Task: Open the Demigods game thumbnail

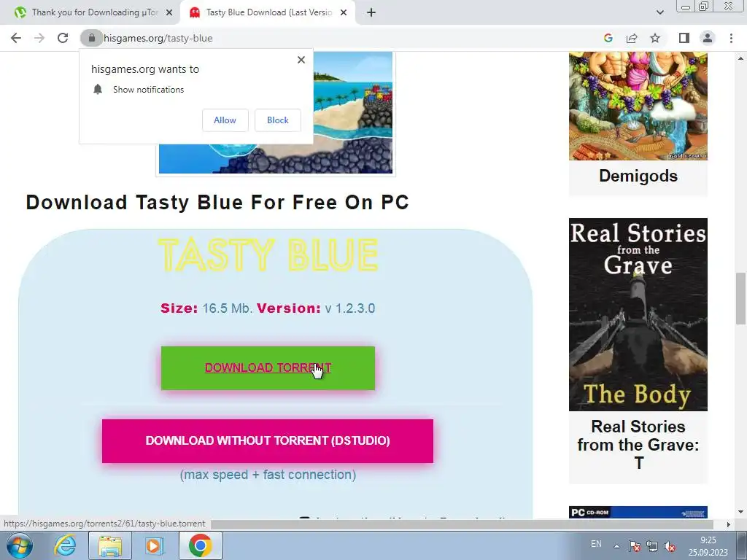Action: click(638, 106)
